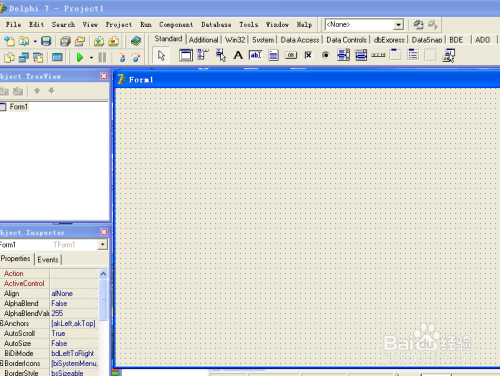Select the Memo component icon
This screenshot has width=500, height=376.
[x=273, y=55]
